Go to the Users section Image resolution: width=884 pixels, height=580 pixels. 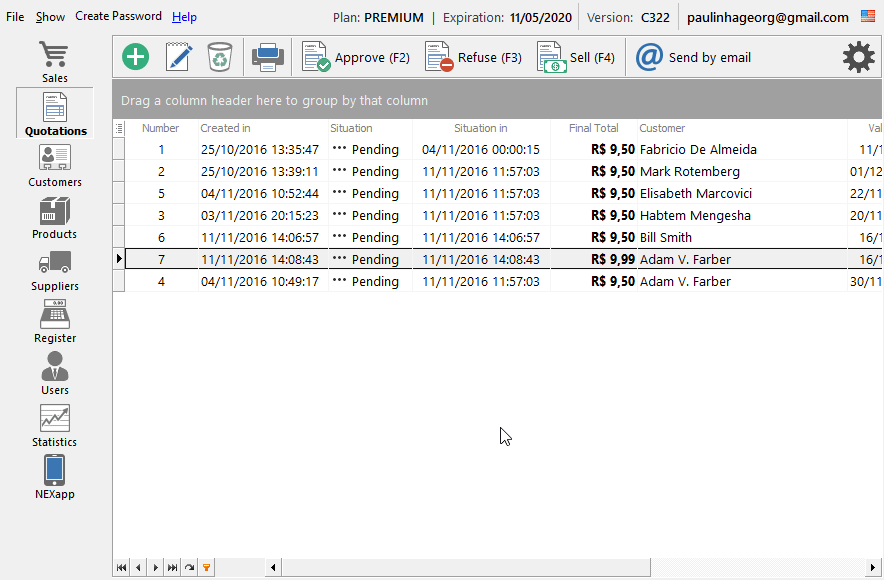tap(55, 373)
